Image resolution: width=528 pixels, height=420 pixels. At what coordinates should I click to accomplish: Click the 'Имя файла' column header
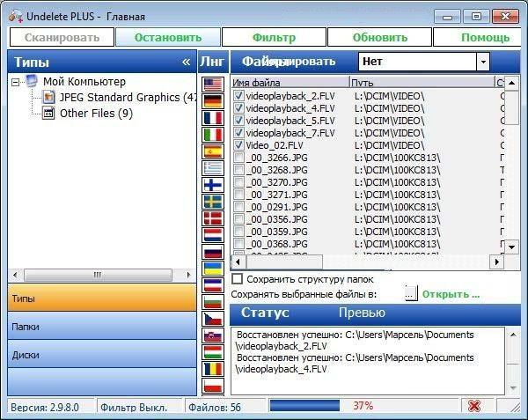click(x=290, y=83)
